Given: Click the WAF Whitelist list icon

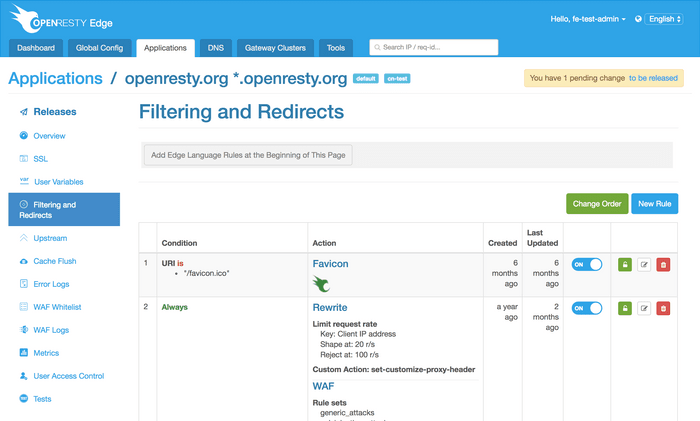Looking at the screenshot, I should pyautogui.click(x=24, y=306).
